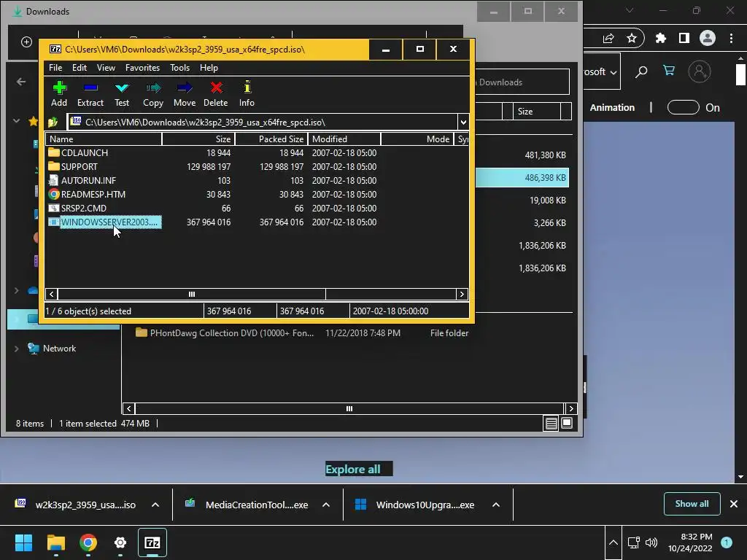The image size is (747, 560).
Task: Open Settings gear on the taskbar
Action: pos(120,542)
